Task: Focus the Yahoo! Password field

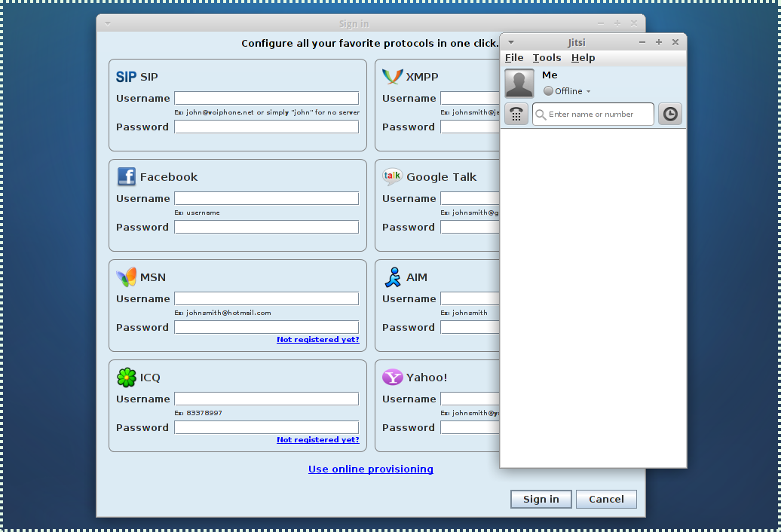Action: click(x=470, y=427)
